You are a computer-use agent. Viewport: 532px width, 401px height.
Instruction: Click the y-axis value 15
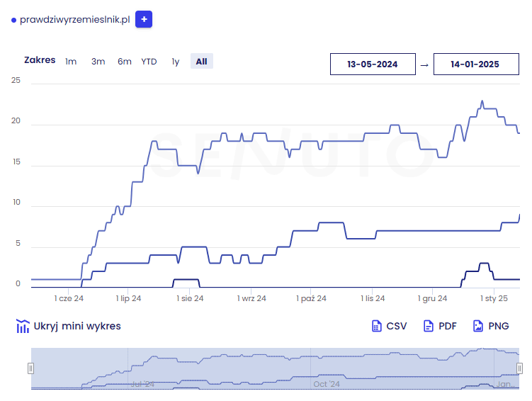tap(16, 162)
